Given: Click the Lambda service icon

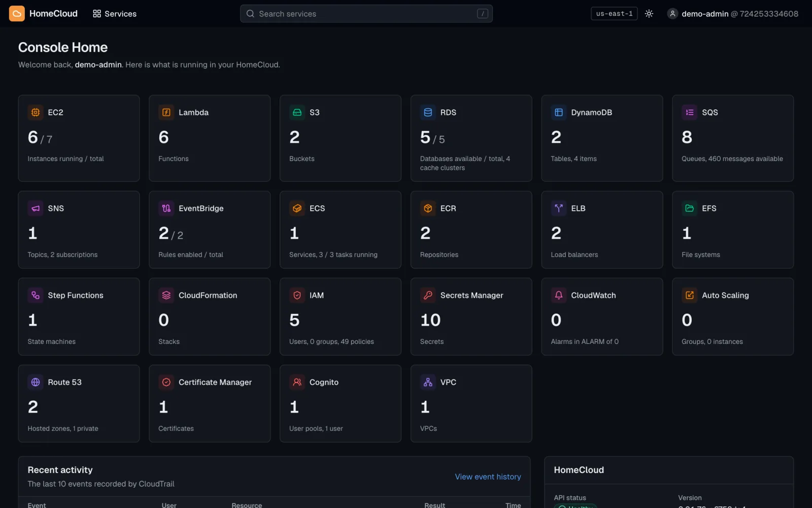Looking at the screenshot, I should click(166, 112).
